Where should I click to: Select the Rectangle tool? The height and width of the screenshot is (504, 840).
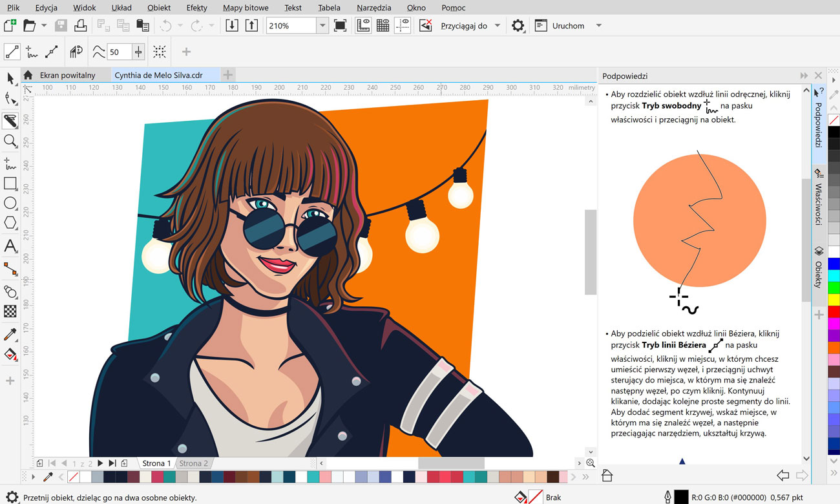(10, 183)
